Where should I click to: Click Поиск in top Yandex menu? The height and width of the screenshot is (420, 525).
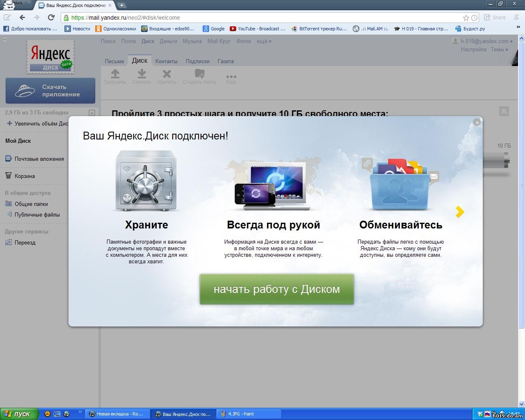click(x=108, y=41)
